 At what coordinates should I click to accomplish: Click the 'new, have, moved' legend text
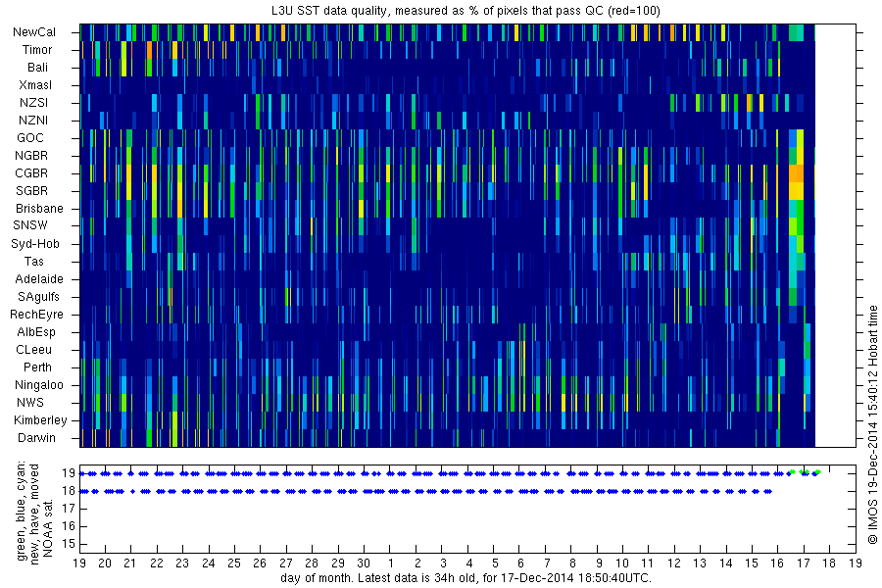pyautogui.click(x=34, y=514)
